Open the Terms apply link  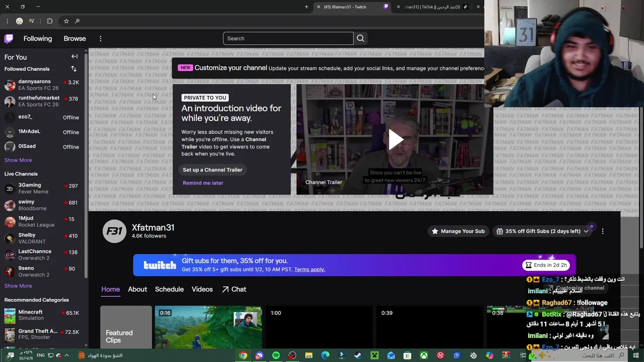[x=309, y=269]
